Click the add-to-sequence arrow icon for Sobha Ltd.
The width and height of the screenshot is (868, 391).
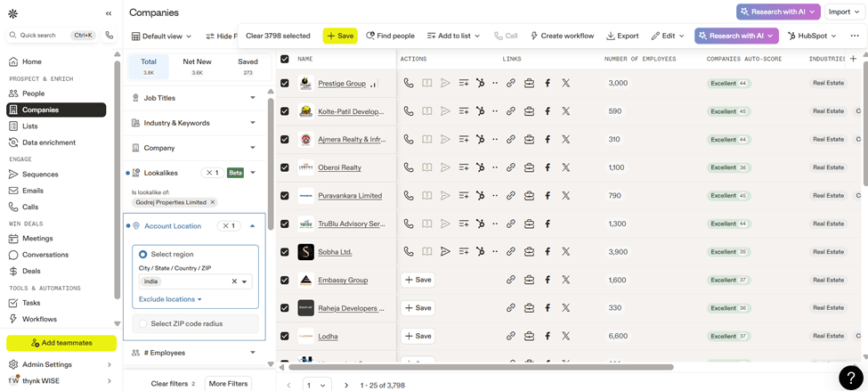point(445,251)
